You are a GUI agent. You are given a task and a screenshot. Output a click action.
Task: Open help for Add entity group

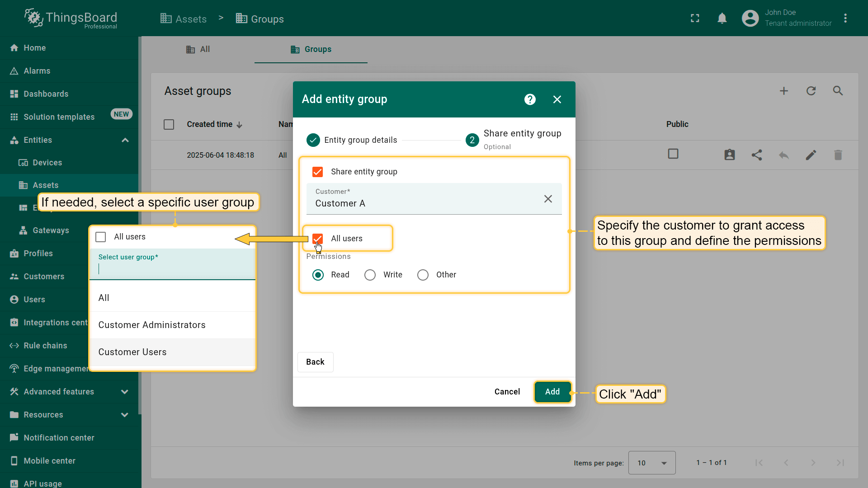(530, 99)
